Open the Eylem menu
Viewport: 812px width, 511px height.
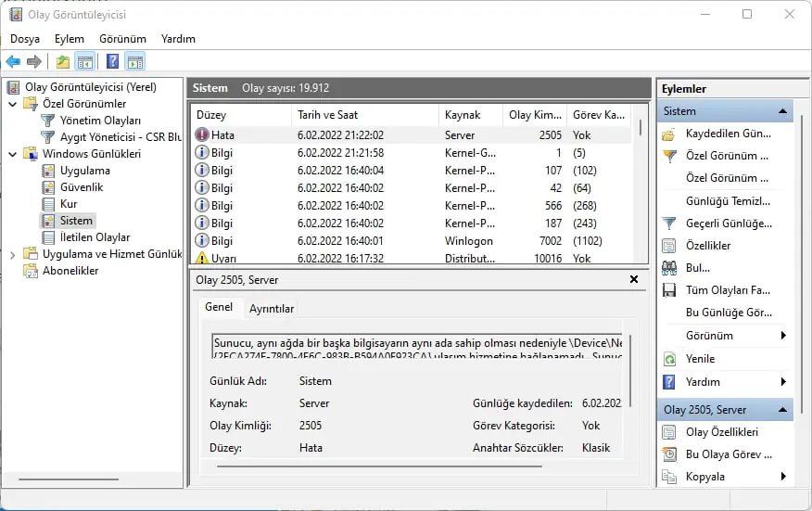coord(70,39)
